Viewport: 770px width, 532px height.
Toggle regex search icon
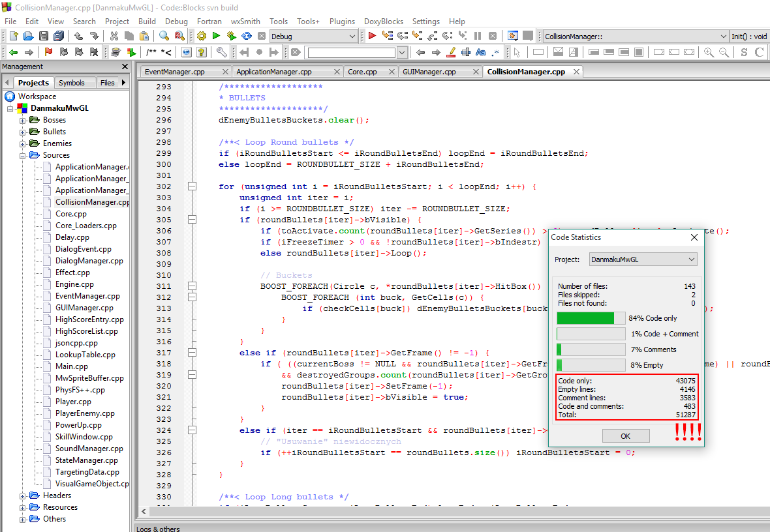tap(495, 52)
